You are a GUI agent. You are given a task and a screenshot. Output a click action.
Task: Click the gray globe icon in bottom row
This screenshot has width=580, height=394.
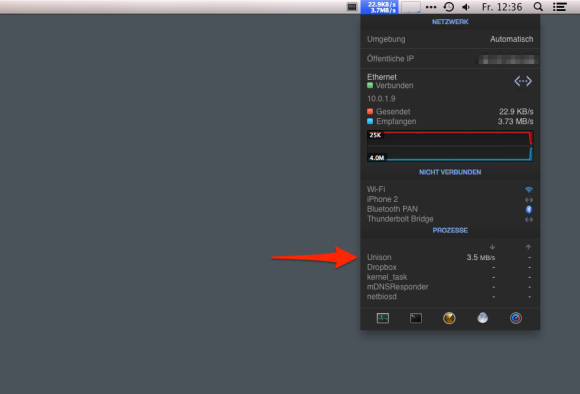point(482,318)
